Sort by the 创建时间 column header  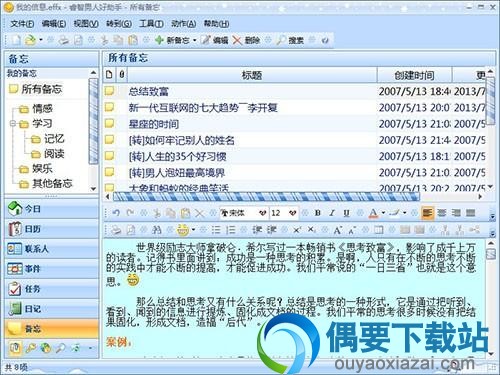[414, 75]
